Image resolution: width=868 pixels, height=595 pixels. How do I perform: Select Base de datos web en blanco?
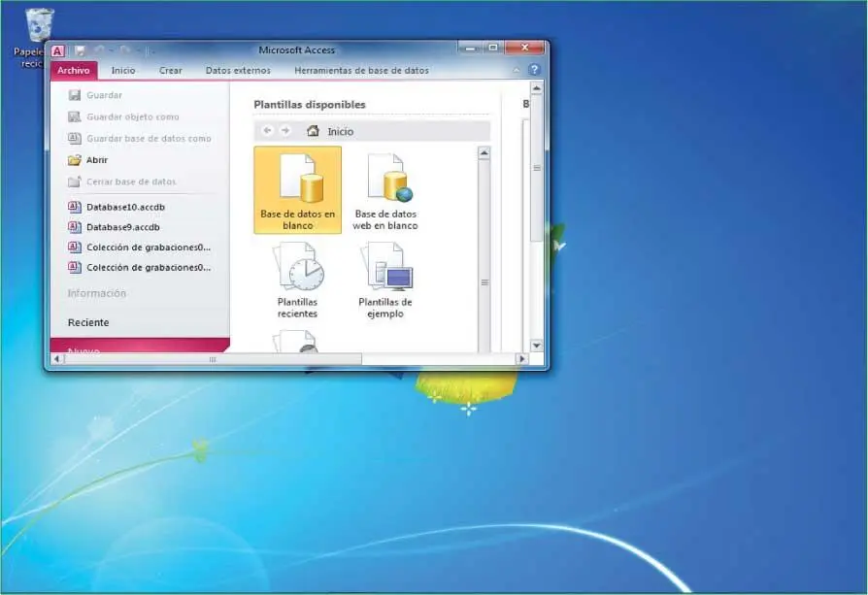coord(385,192)
